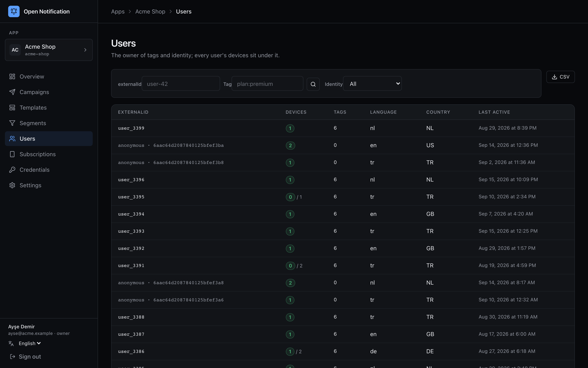The height and width of the screenshot is (368, 588).
Task: Click the date Sep 15, 2026 at 10:09 PM
Action: pos(508,180)
